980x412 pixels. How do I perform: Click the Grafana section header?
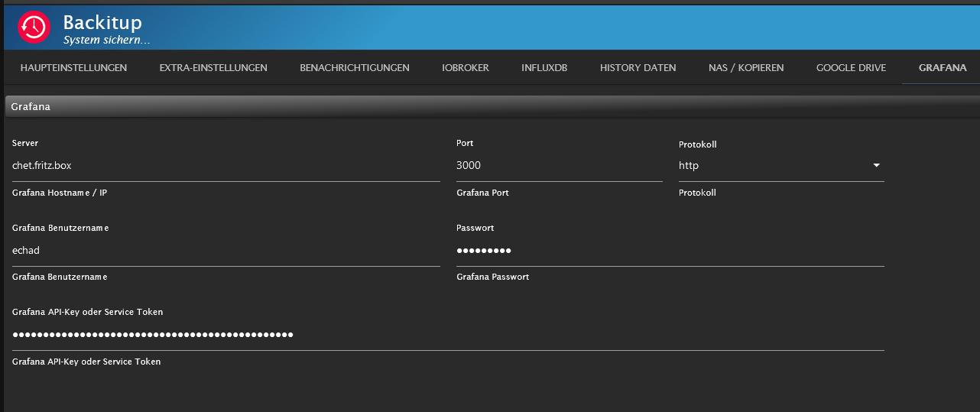click(492, 107)
